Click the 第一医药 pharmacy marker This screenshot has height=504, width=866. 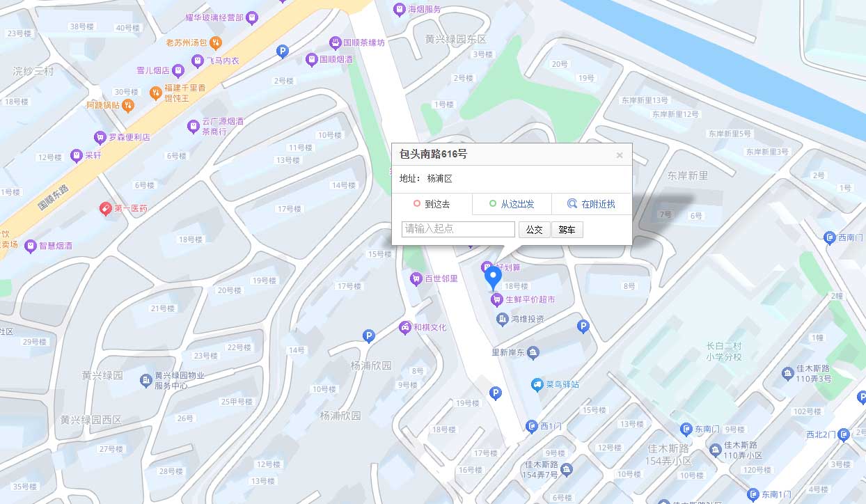coord(105,208)
